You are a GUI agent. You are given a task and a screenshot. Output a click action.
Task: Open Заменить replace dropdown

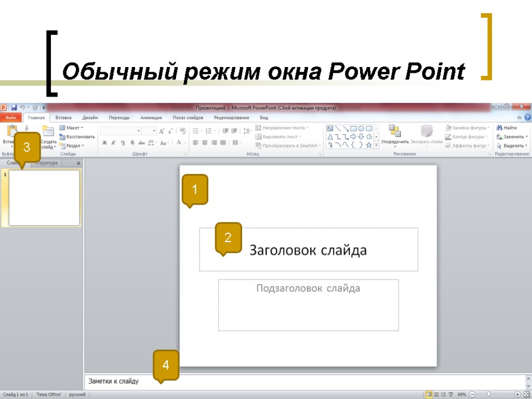512,137
